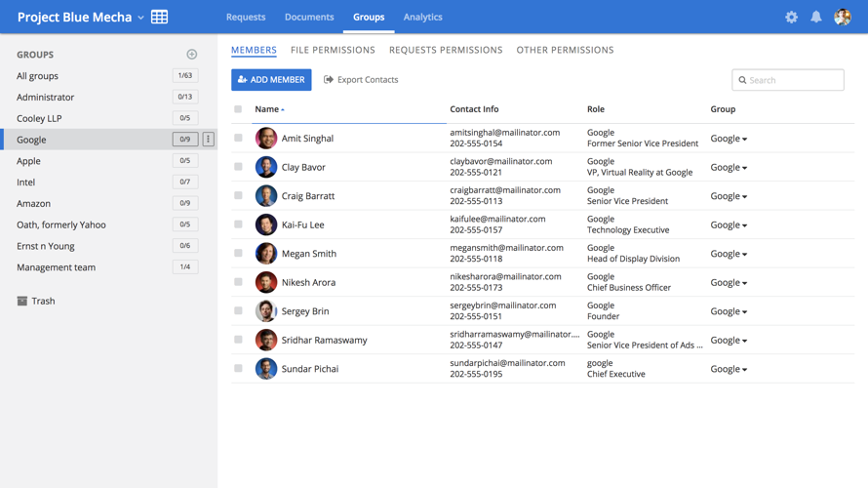Check the box for Sergey Brin
The height and width of the screenshot is (488, 868).
(238, 310)
